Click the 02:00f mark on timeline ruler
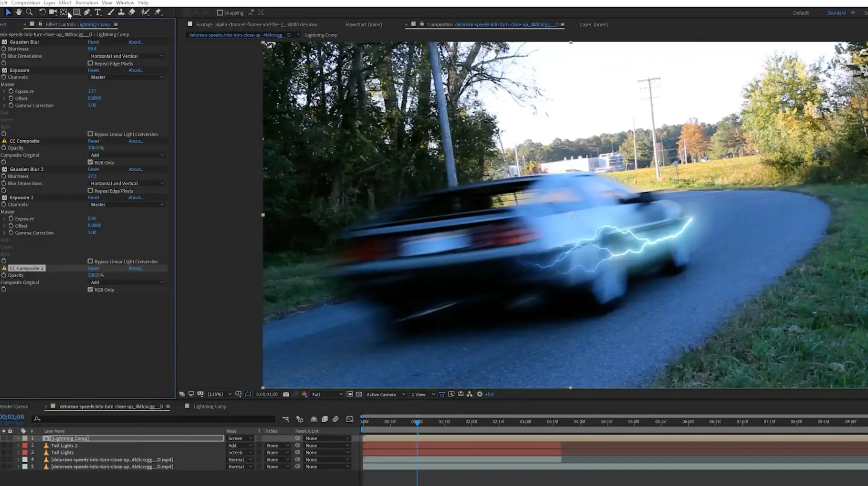The height and width of the screenshot is (486, 868). [x=471, y=422]
